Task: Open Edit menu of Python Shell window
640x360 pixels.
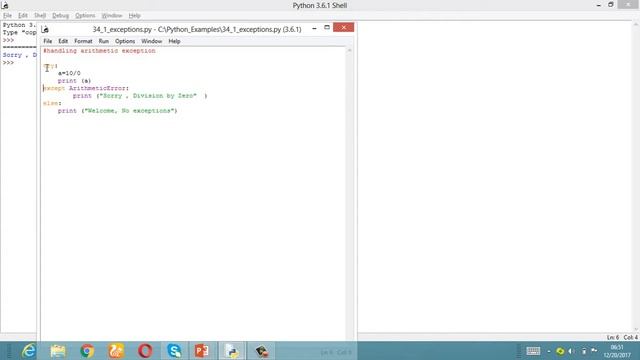Action: click(23, 16)
